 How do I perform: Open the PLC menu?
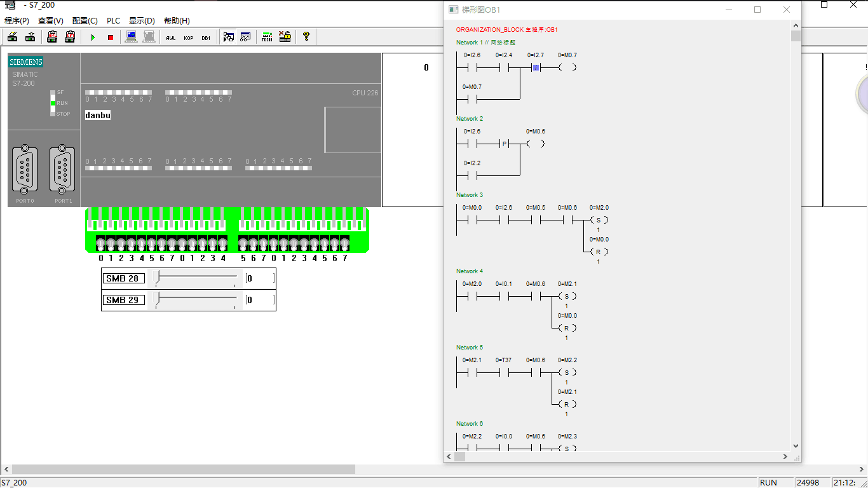pos(113,20)
